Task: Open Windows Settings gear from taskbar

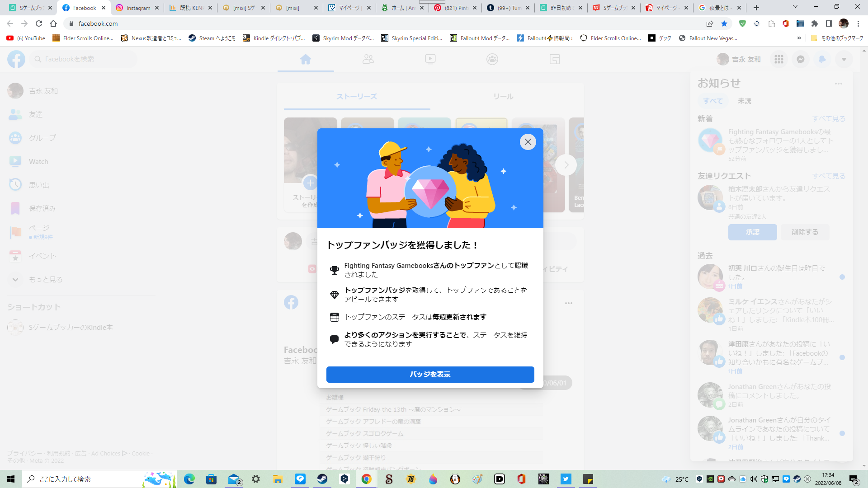Action: 256,479
